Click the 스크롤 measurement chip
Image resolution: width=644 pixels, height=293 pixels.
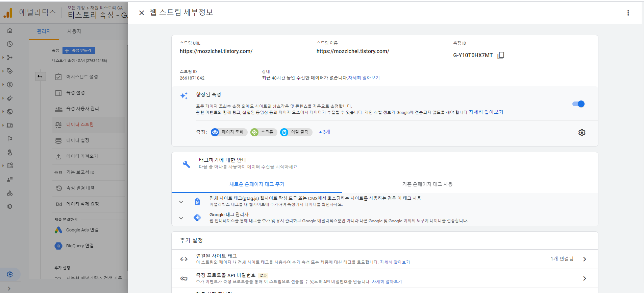(x=264, y=132)
